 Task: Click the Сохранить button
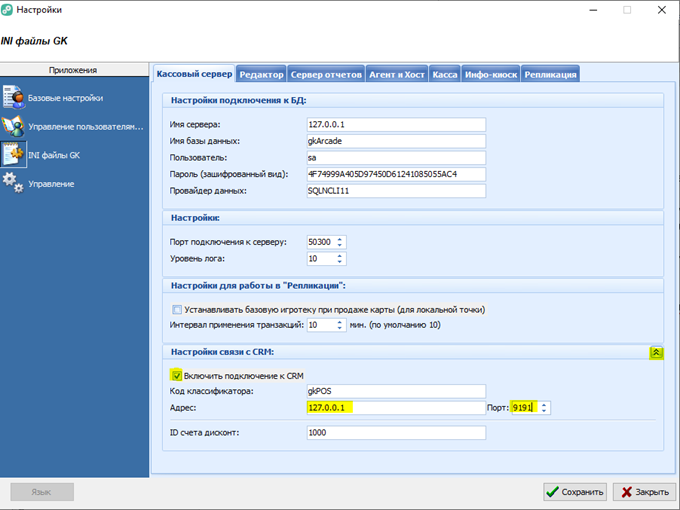575,492
